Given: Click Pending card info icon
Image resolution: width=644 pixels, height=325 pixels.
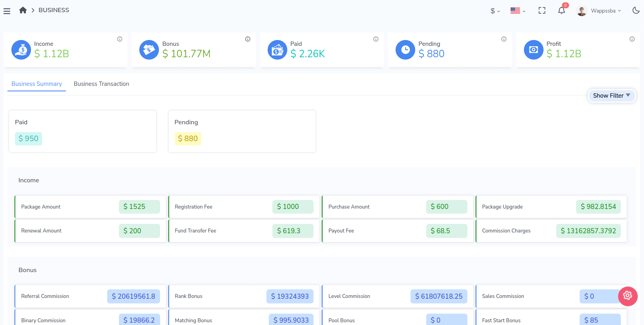Looking at the screenshot, I should 504,39.
